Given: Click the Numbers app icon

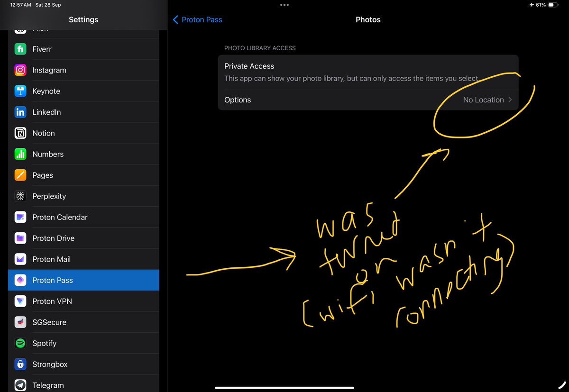Looking at the screenshot, I should click(x=21, y=154).
